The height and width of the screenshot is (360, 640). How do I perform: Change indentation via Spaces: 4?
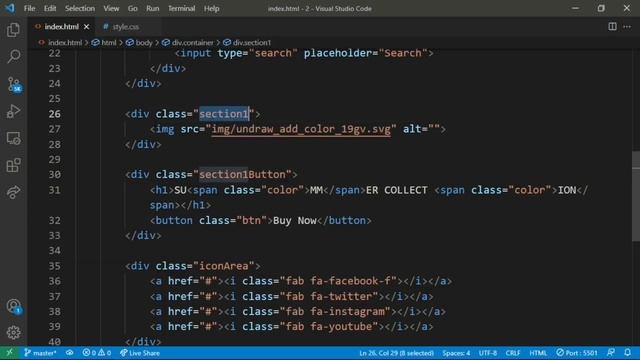coord(456,353)
